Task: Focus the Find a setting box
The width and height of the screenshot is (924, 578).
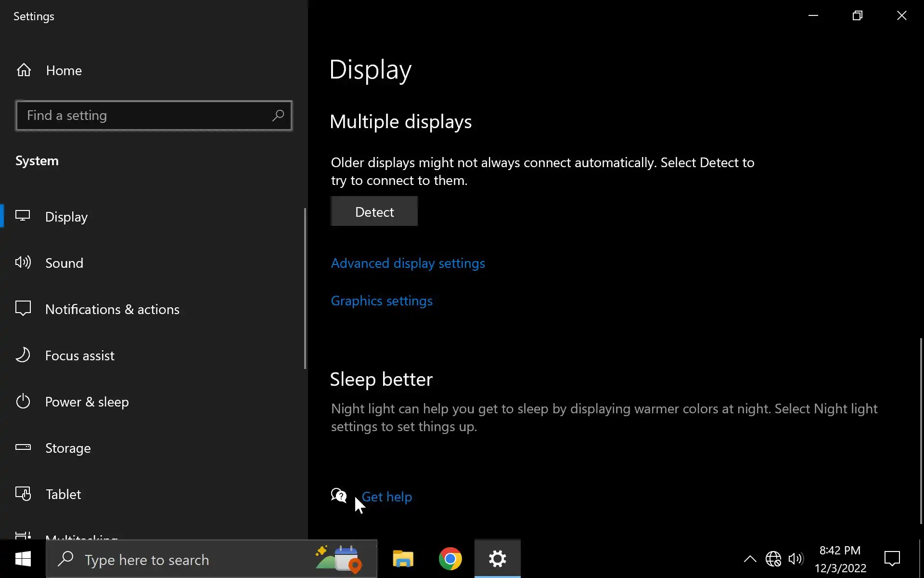Action: pyautogui.click(x=144, y=116)
